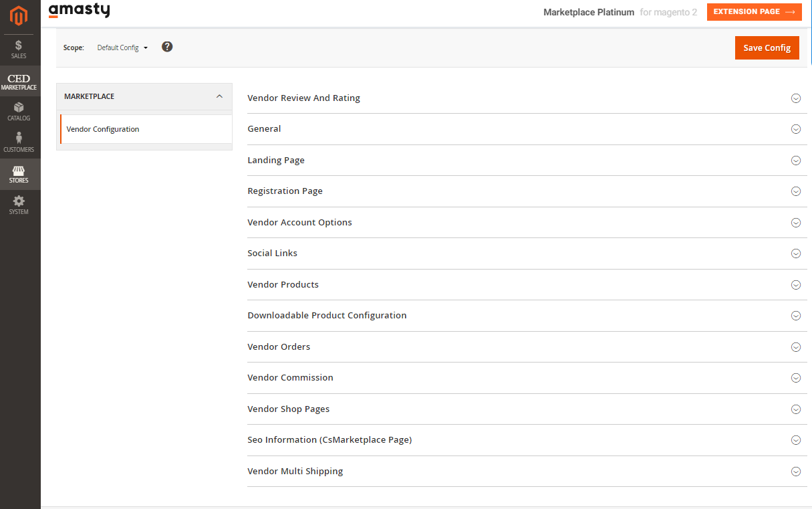Click the Amasty logo
812x509 pixels.
[x=80, y=11]
